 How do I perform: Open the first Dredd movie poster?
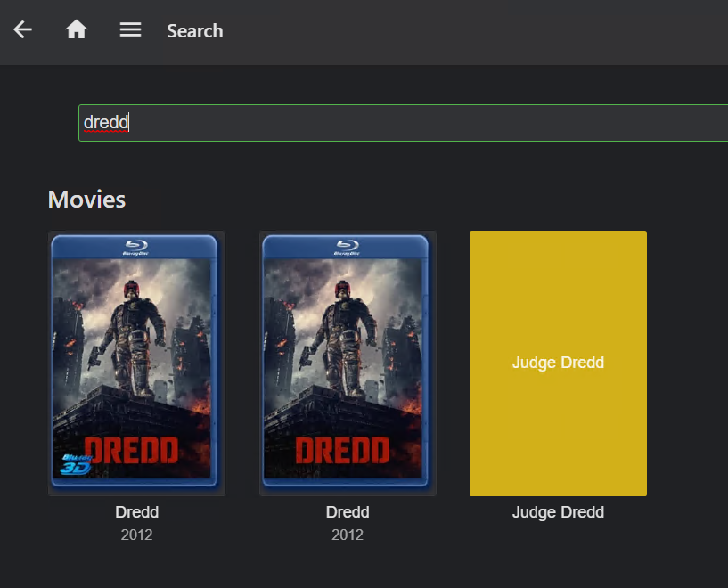click(136, 363)
